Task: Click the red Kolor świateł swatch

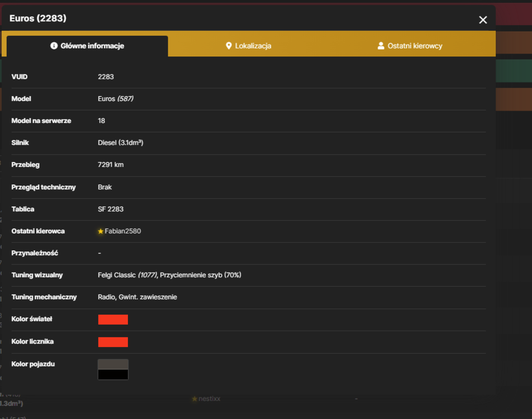Action: pyautogui.click(x=113, y=320)
